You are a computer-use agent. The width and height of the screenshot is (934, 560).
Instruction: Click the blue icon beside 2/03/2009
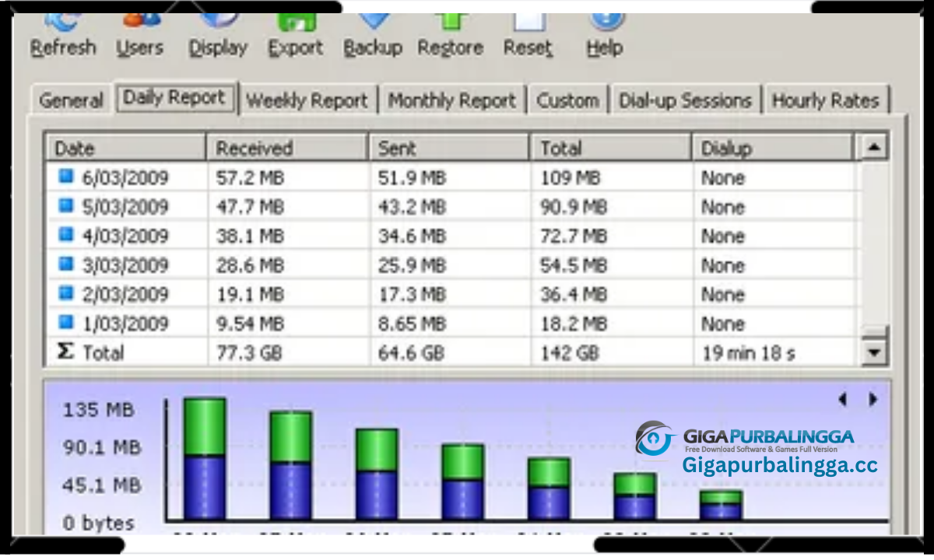[66, 293]
